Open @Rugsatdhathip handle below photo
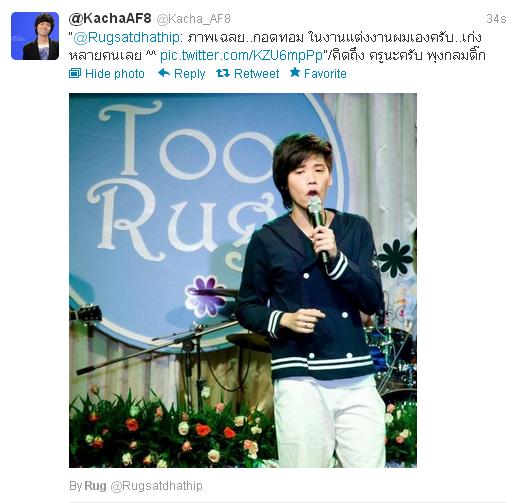The image size is (521, 503). (x=156, y=486)
